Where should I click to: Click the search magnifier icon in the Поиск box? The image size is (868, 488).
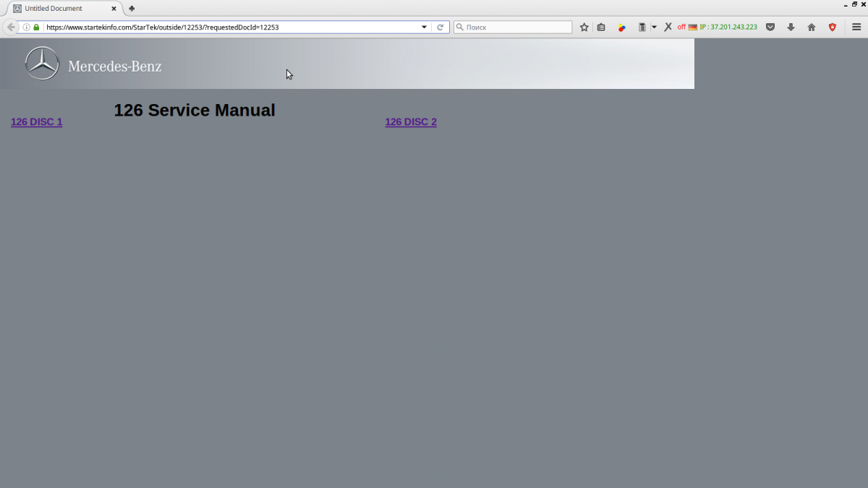click(460, 27)
